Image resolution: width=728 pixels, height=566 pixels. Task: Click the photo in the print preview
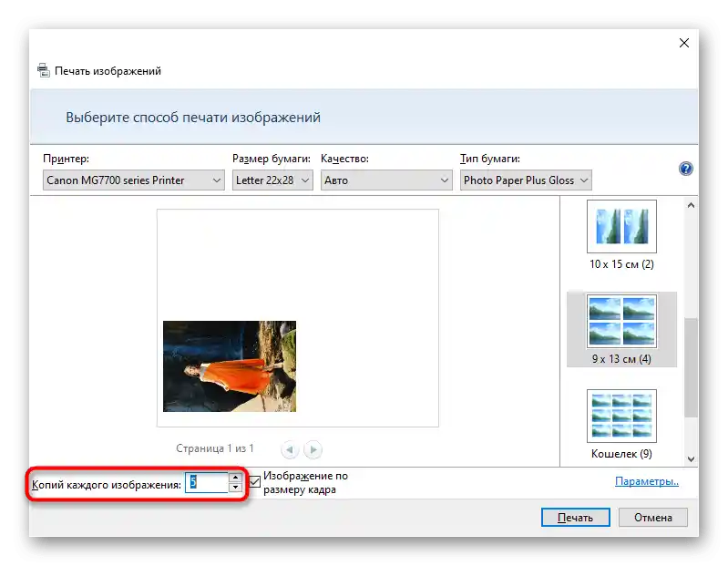point(230,366)
